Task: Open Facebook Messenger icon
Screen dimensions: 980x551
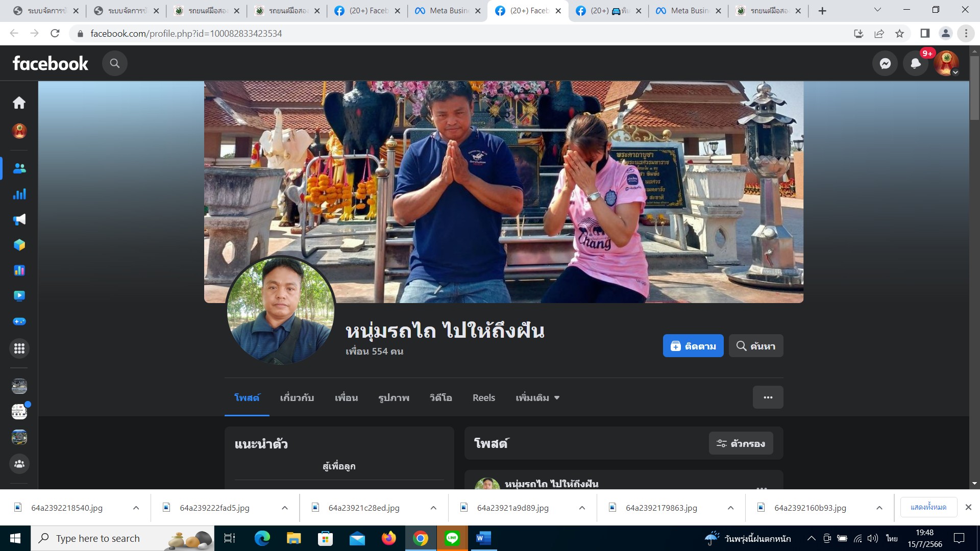Action: point(885,63)
